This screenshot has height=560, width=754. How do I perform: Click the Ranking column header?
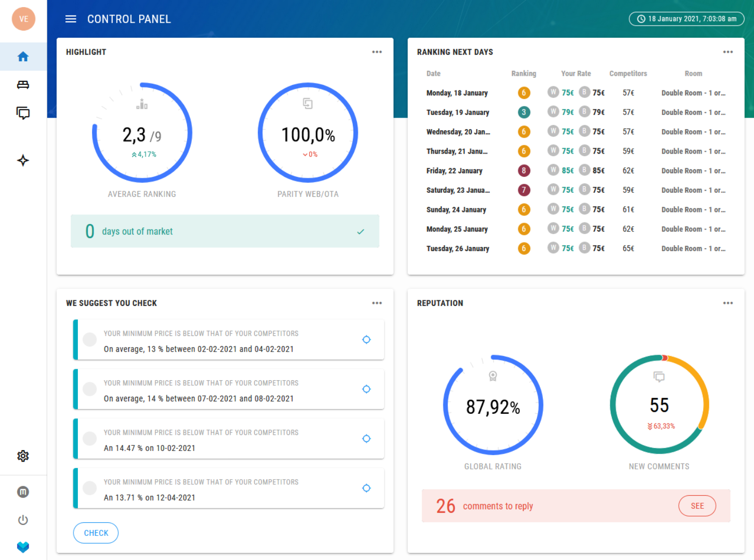coord(524,74)
